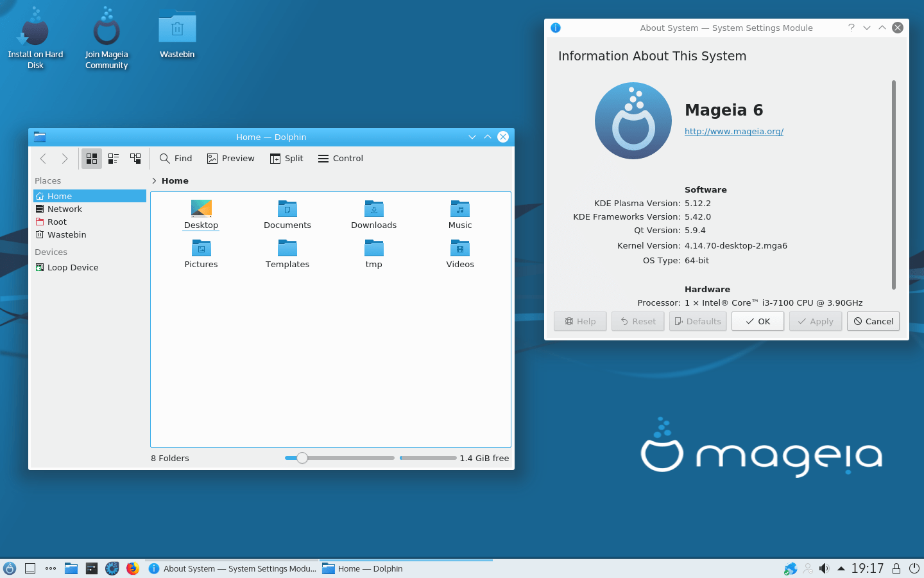
Task: Click the 5.12.2 Plasma version value
Action: click(x=697, y=203)
